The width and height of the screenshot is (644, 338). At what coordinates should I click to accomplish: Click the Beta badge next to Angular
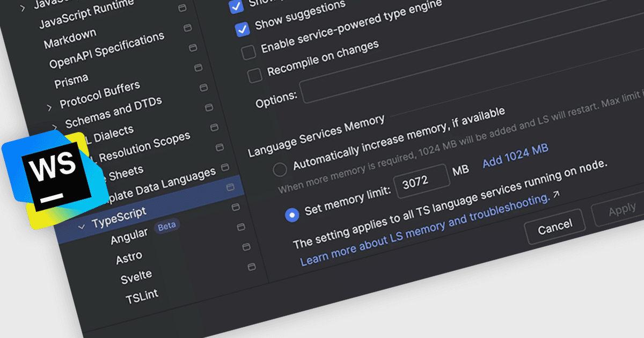(166, 226)
